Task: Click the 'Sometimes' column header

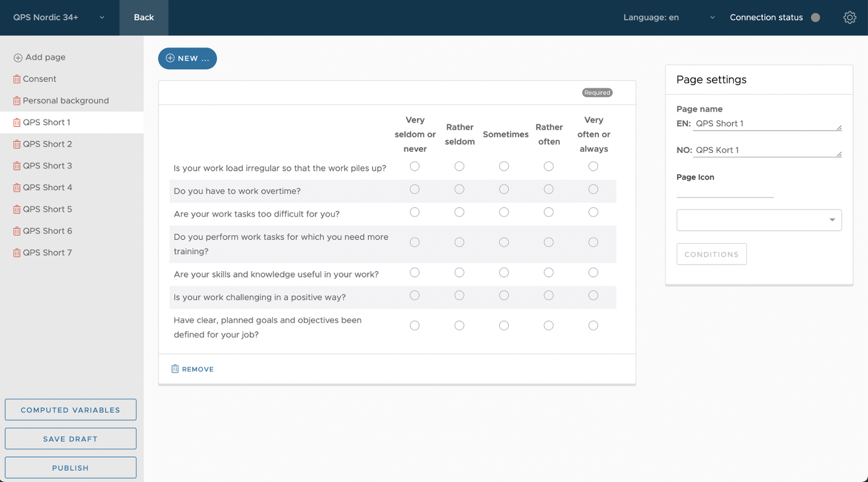Action: tap(506, 134)
